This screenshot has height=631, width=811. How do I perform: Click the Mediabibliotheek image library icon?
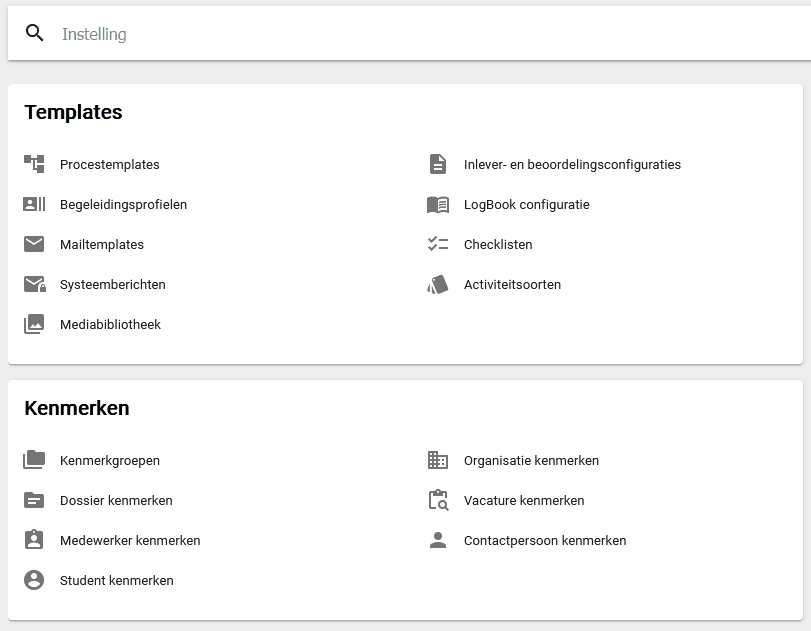tap(34, 324)
